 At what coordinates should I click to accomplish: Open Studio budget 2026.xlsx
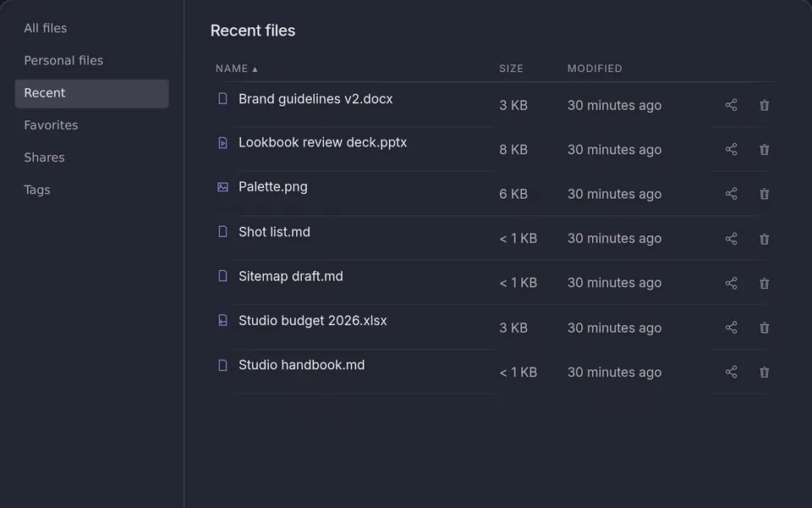click(313, 320)
